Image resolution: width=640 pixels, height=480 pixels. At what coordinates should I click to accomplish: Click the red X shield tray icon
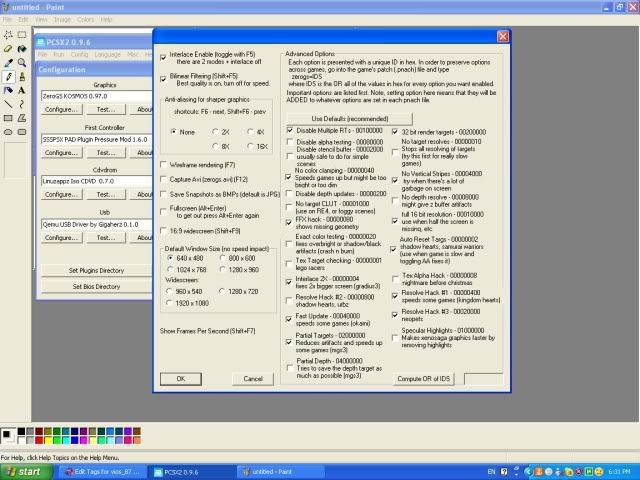point(579,472)
